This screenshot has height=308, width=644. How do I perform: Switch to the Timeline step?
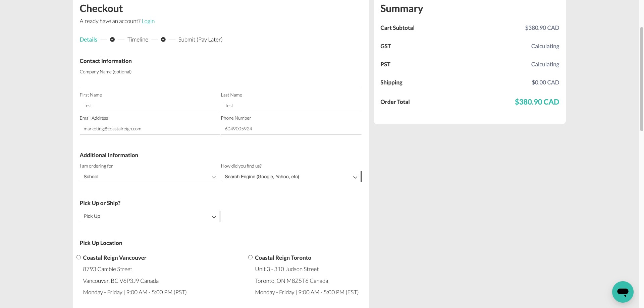point(138,40)
